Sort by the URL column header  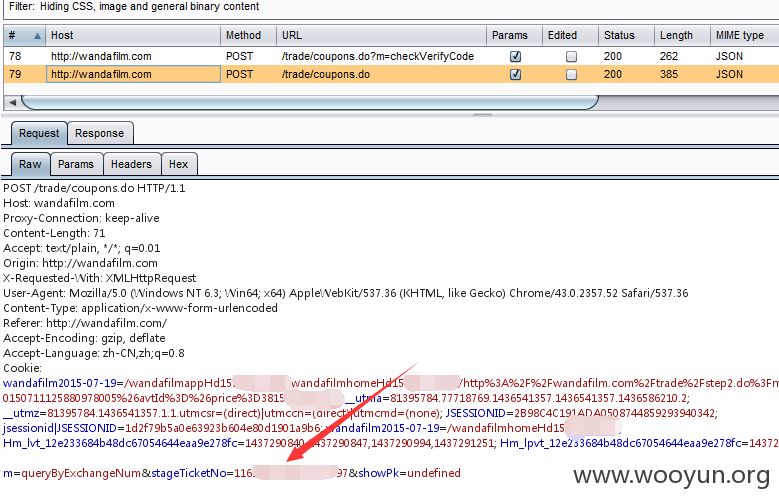pyautogui.click(x=381, y=35)
